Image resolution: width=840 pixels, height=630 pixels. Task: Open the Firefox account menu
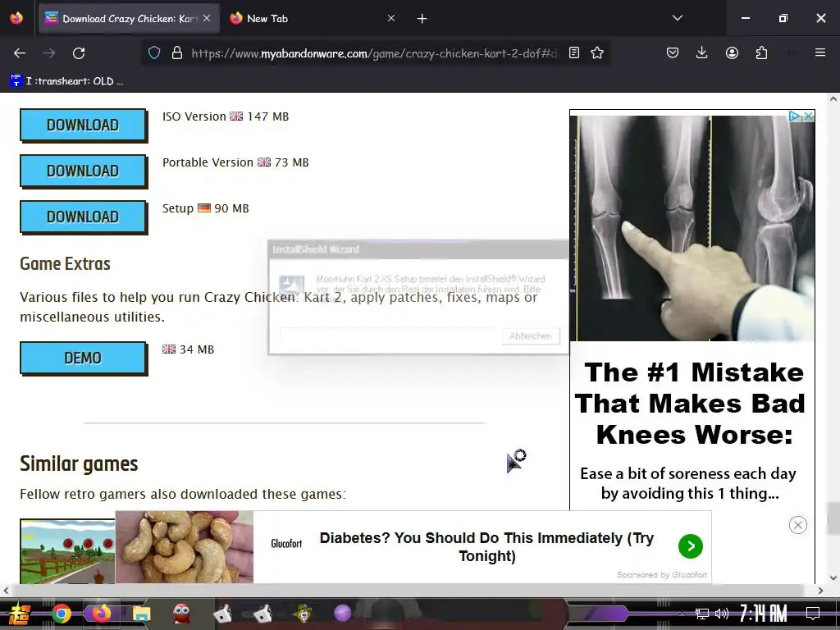pos(732,52)
